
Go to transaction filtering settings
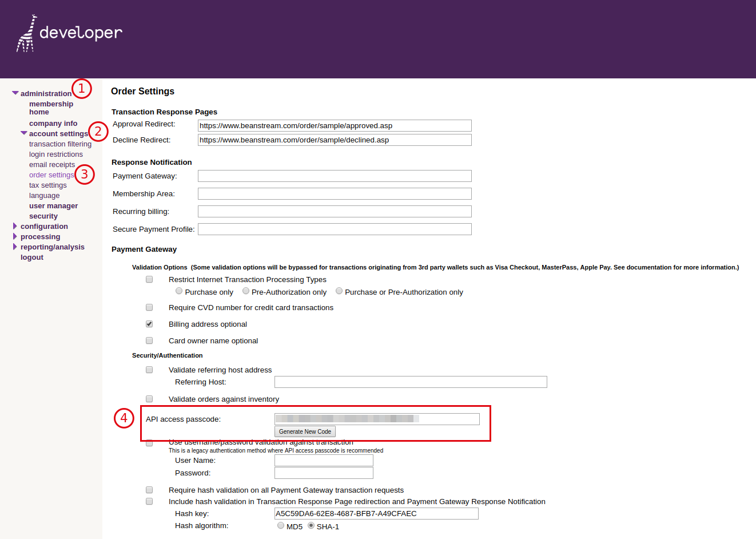click(x=60, y=144)
